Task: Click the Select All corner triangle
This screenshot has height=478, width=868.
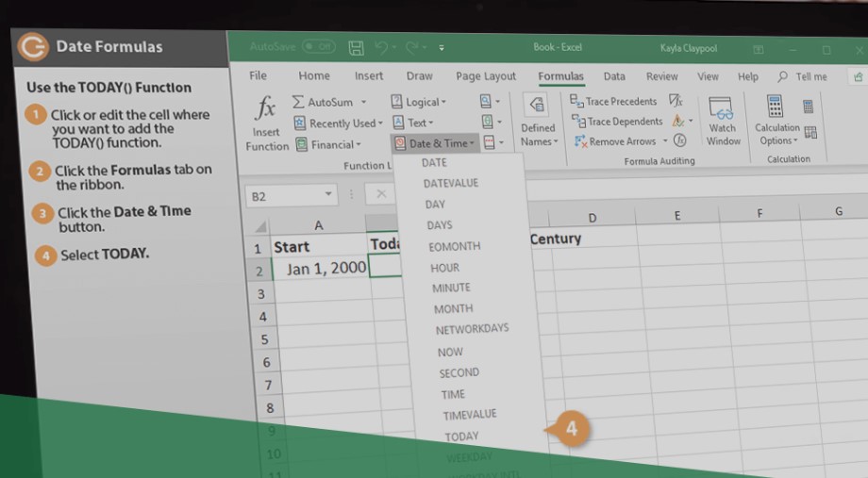Action: pos(260,226)
